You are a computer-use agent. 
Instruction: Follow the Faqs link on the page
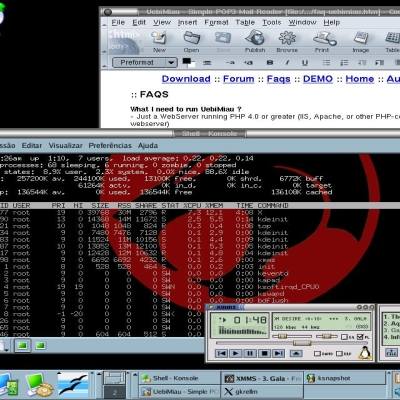pos(279,79)
